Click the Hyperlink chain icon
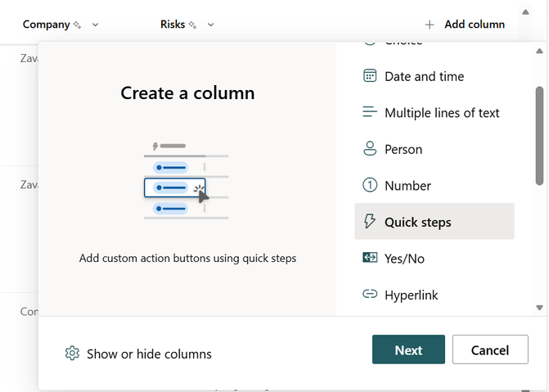The height and width of the screenshot is (392, 549). click(x=370, y=295)
